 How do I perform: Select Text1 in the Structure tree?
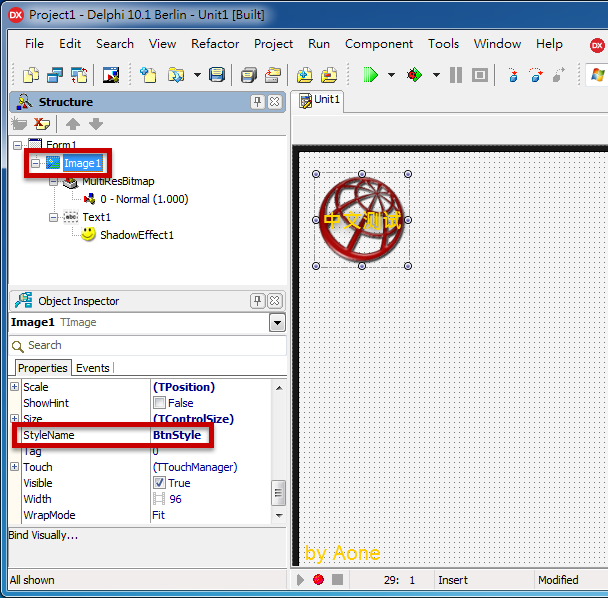coord(97,217)
